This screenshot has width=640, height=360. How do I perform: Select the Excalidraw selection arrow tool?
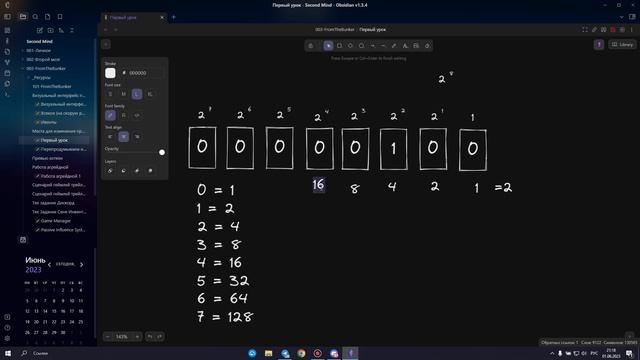[328, 46]
